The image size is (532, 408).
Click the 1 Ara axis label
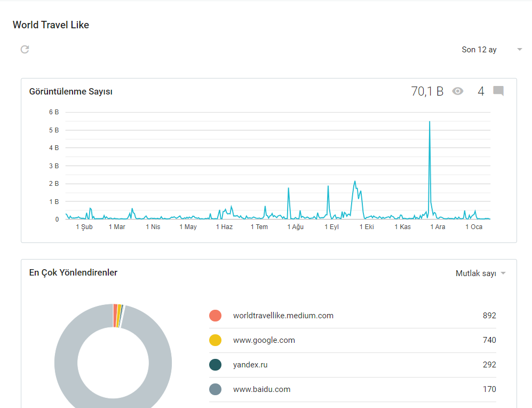(x=438, y=227)
